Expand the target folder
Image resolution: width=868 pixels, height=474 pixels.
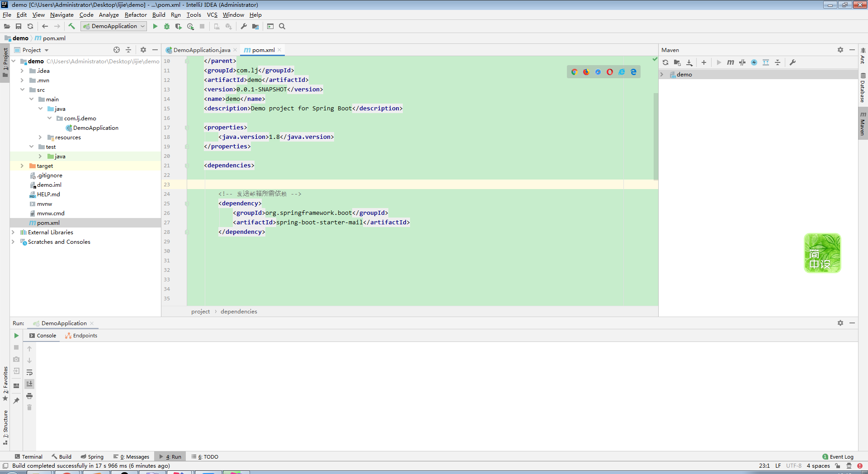(22, 166)
